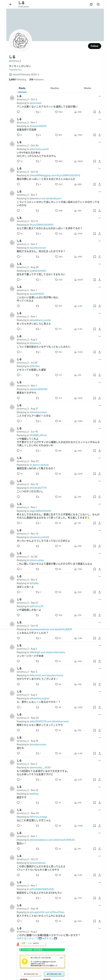This screenshot has width=110, height=980.
Task: Click the Translate bio link
Action: [15, 70]
